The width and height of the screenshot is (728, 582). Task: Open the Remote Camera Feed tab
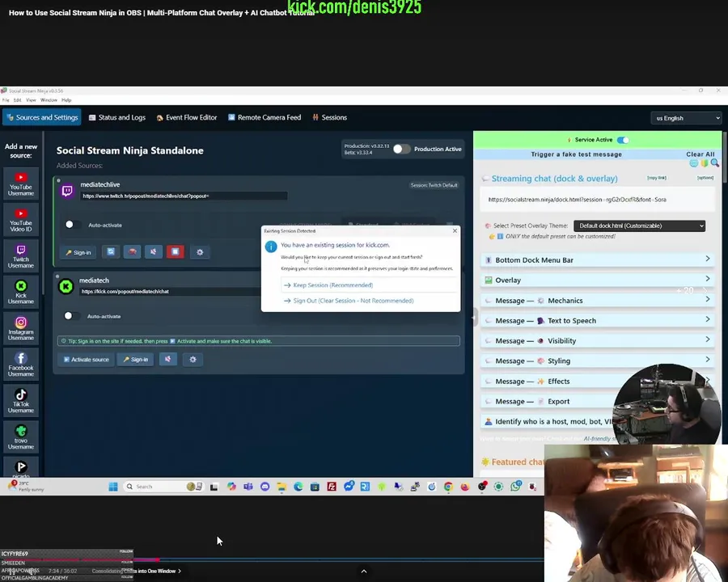click(x=265, y=117)
